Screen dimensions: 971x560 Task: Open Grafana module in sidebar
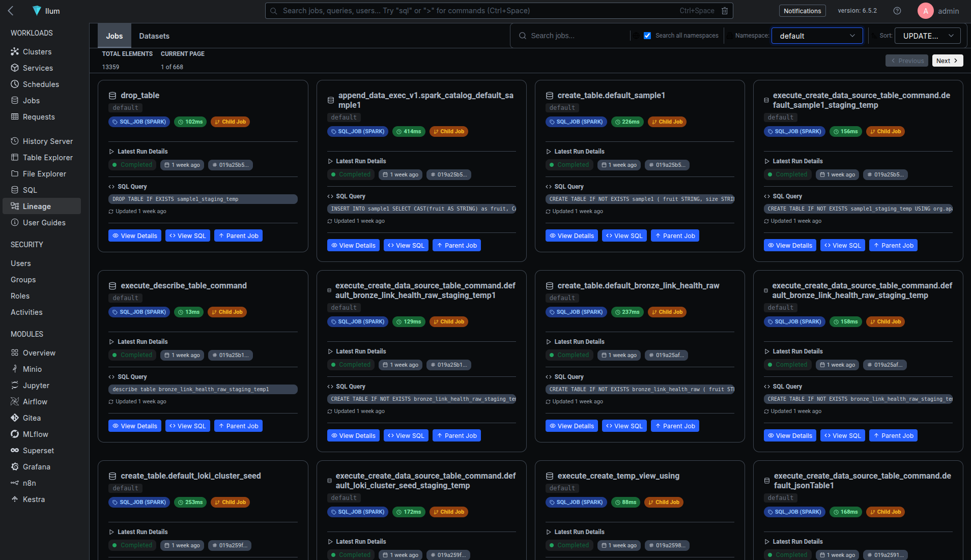[x=36, y=467]
